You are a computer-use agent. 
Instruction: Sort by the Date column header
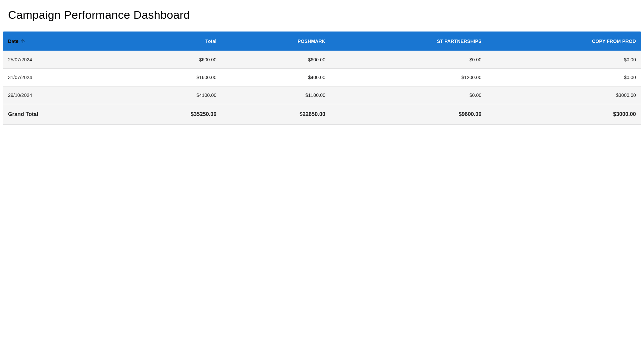tap(13, 41)
